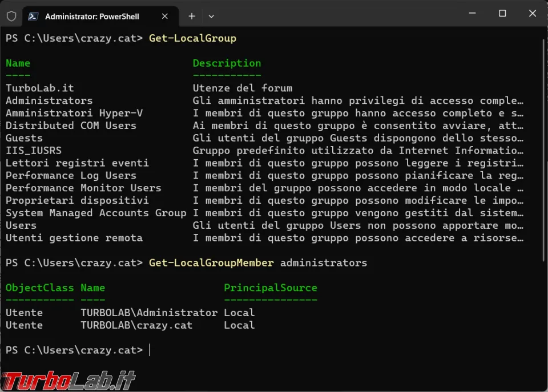Viewport: 548px width, 392px height.
Task: Close the Administrator: PowerShell tab
Action: 165,17
